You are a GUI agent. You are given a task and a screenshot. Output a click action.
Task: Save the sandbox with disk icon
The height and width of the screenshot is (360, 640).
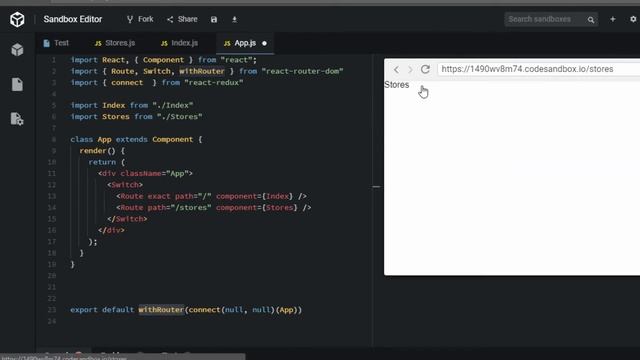pyautogui.click(x=214, y=19)
